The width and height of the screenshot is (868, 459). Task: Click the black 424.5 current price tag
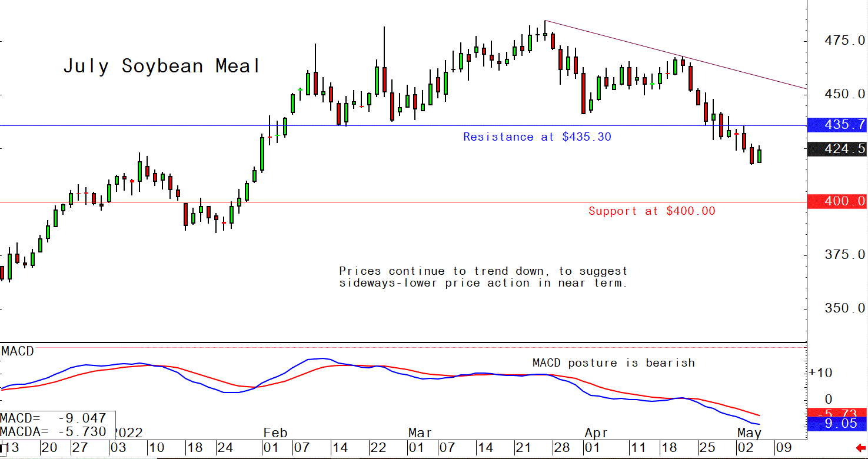pyautogui.click(x=837, y=149)
